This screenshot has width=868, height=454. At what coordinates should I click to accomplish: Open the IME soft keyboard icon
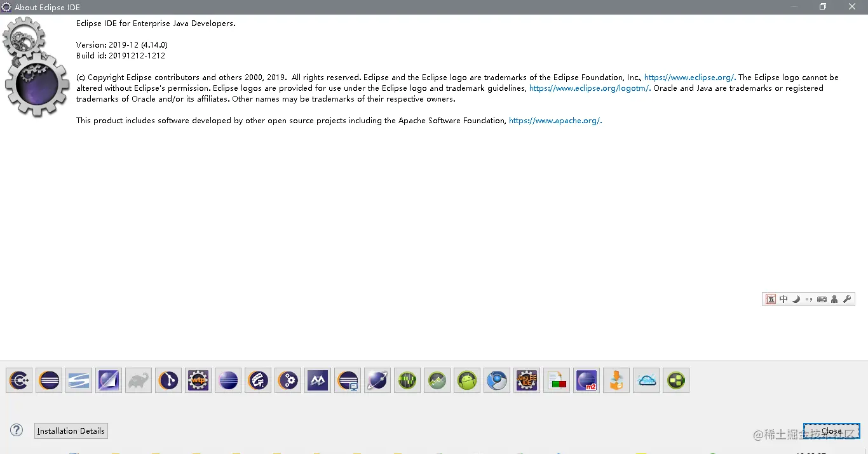[x=822, y=299]
